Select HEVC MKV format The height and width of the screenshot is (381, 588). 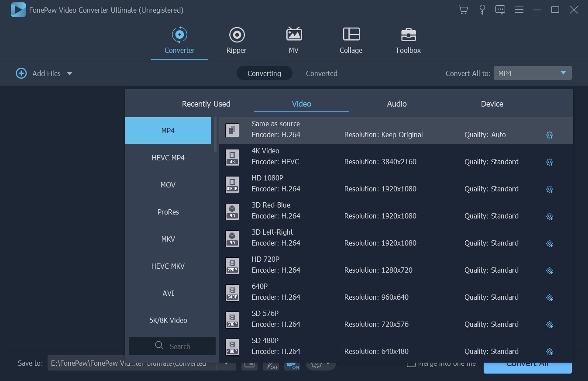point(168,266)
